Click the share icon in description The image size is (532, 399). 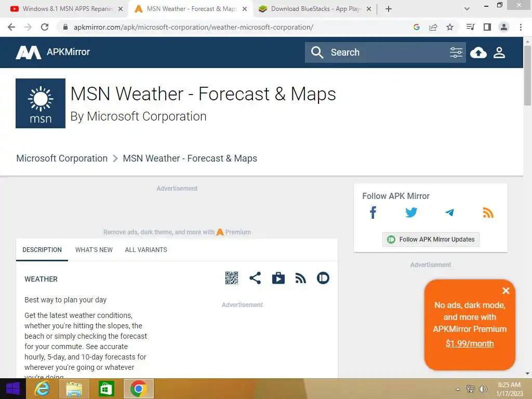(x=255, y=278)
